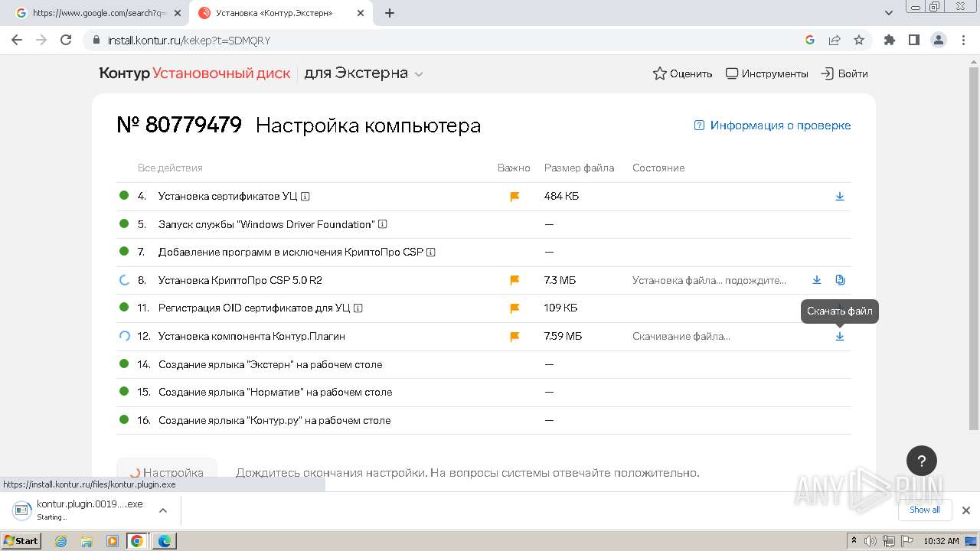Click Войти to sign in
Viewport: 980px width, 551px height.
point(844,73)
